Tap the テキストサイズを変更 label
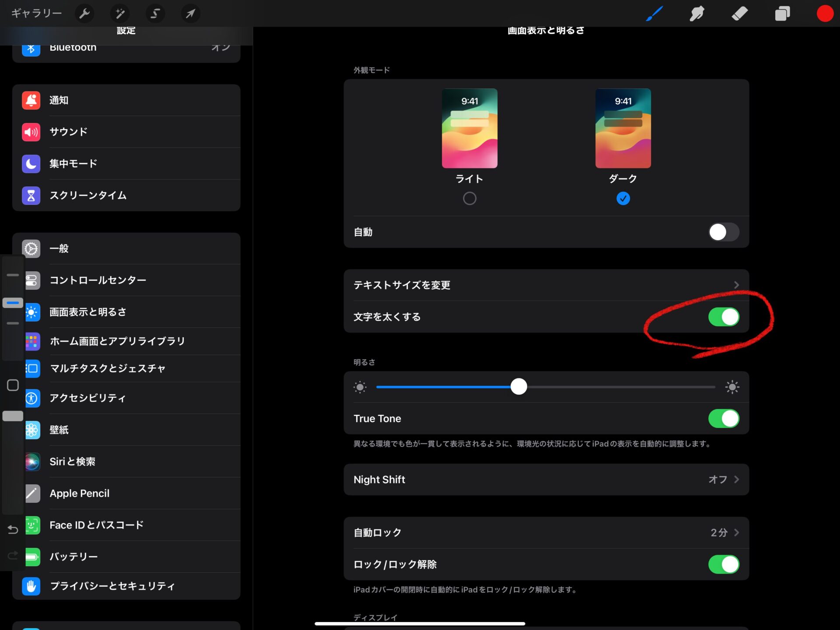Screen dimensions: 840x630 [402, 285]
